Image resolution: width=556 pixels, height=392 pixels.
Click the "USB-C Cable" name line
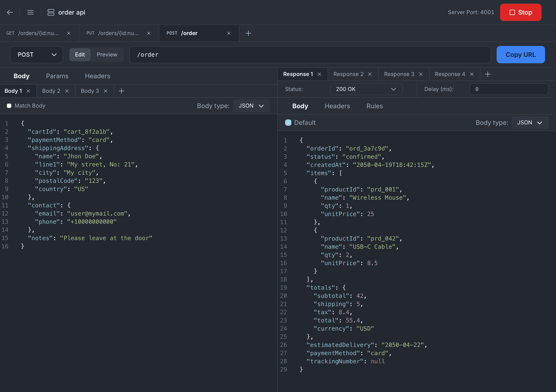click(x=359, y=247)
